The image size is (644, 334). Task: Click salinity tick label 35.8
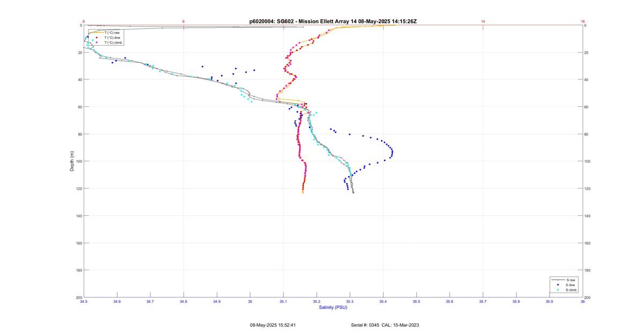516,301
